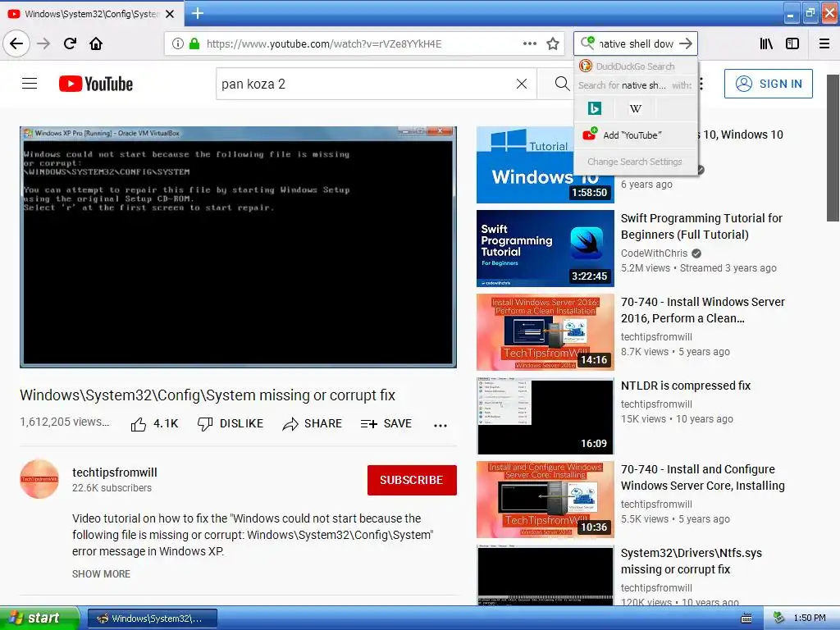This screenshot has height=630, width=840.
Task: Toggle the sidebar view icon
Action: pyautogui.click(x=792, y=43)
